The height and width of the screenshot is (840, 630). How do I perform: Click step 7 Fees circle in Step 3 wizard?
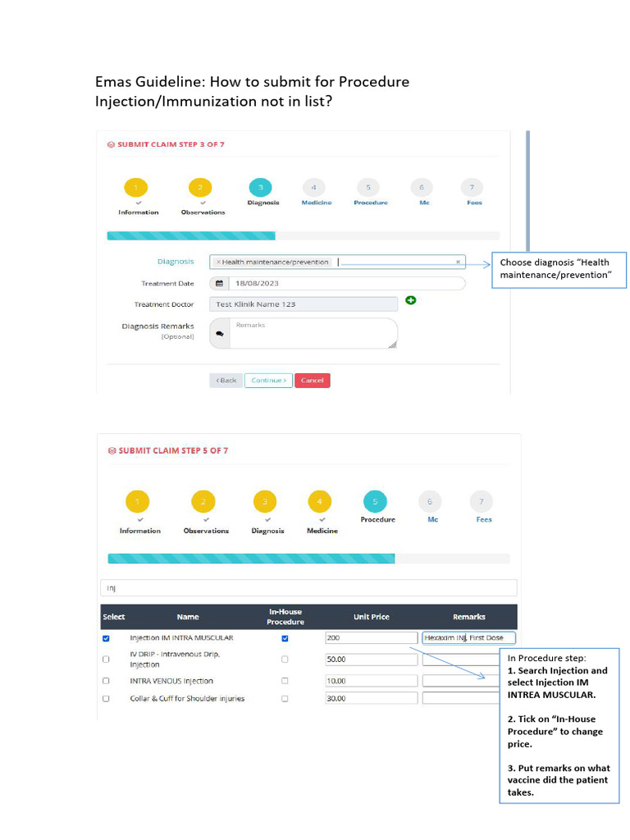(x=472, y=188)
